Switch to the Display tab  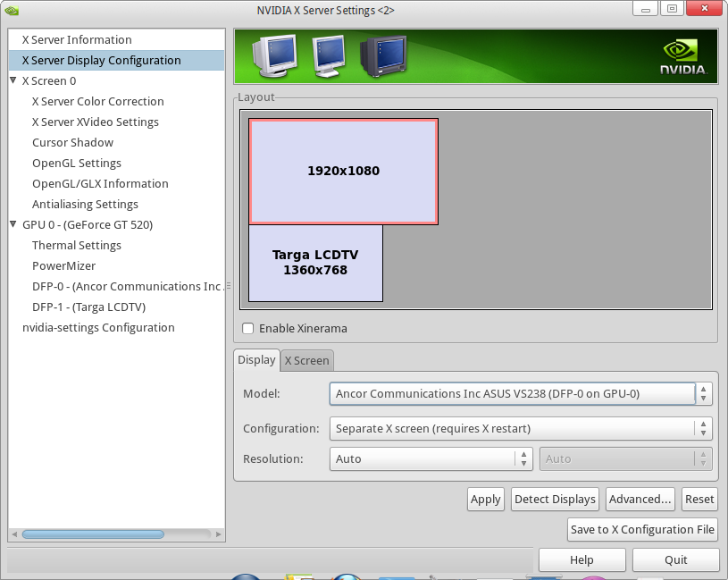click(x=256, y=360)
